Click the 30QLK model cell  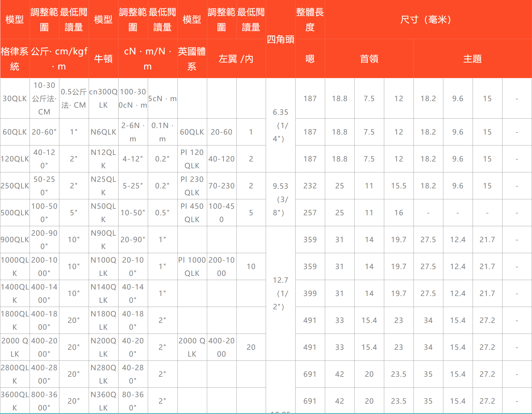15,98
